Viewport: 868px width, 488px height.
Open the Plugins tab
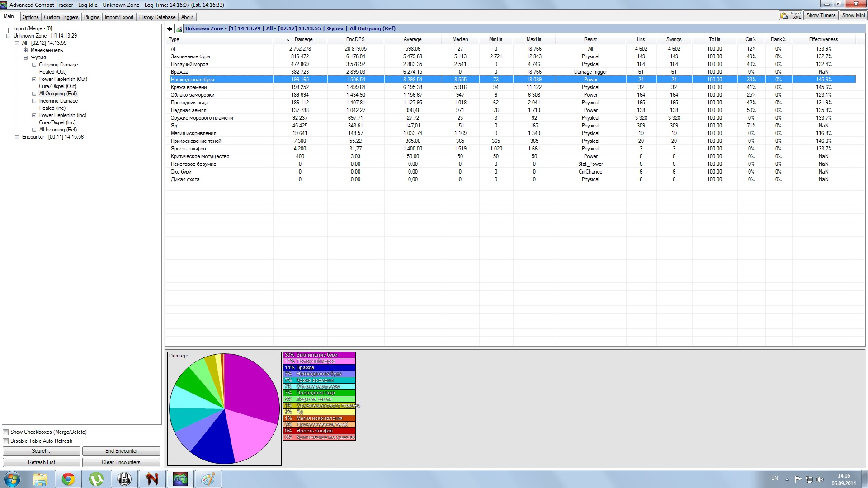point(91,17)
